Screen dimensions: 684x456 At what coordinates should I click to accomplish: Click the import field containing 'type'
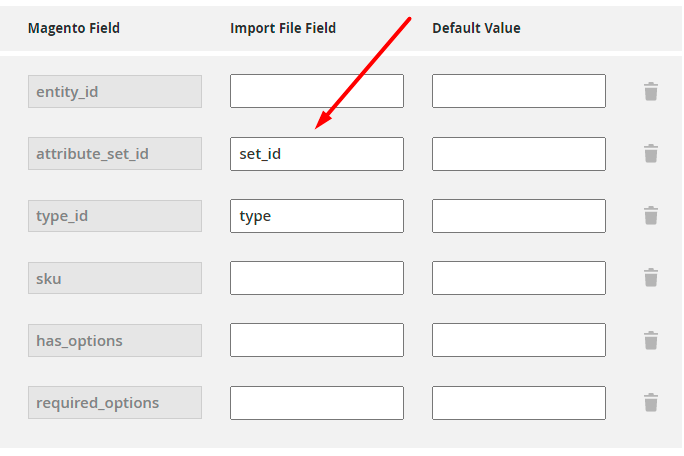317,216
